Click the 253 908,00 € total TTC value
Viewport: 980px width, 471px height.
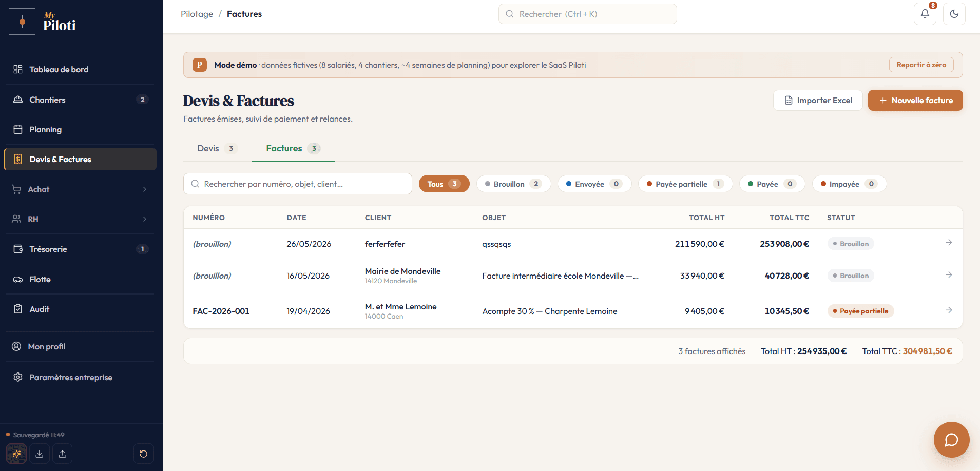784,244
